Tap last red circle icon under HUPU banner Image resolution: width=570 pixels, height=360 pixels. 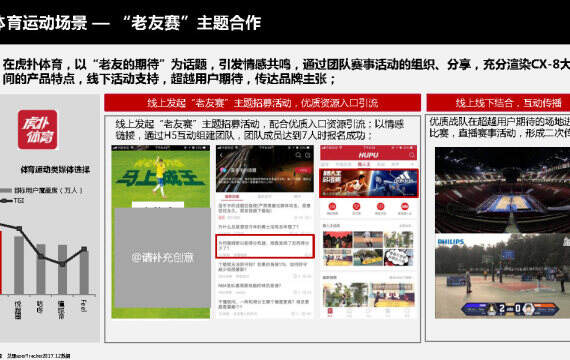(404, 206)
